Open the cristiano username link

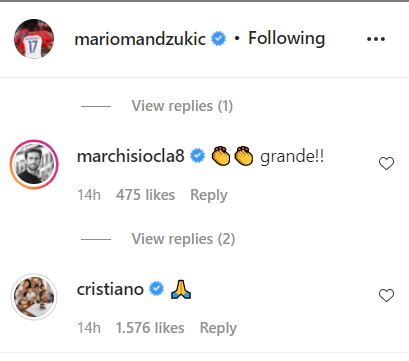click(110, 289)
